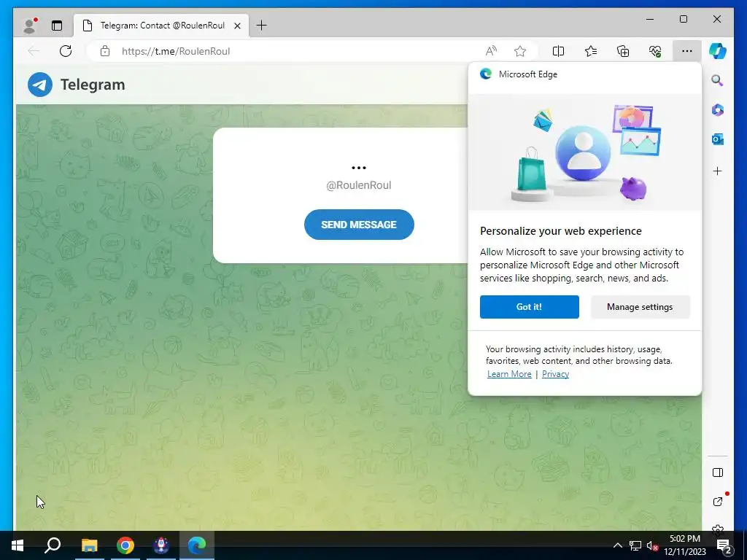Add this page to favorites star
This screenshot has width=747, height=560.
pyautogui.click(x=520, y=51)
